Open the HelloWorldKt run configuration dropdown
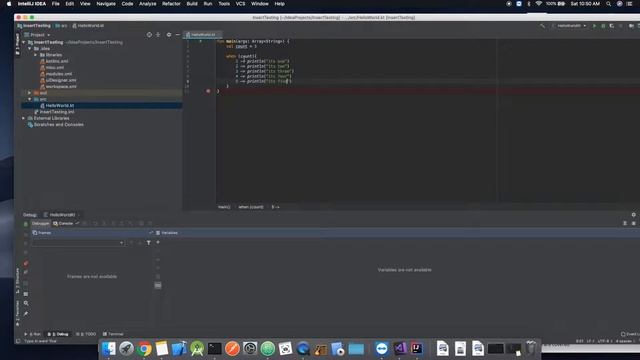Screen dimensions: 640x360 tap(569, 26)
